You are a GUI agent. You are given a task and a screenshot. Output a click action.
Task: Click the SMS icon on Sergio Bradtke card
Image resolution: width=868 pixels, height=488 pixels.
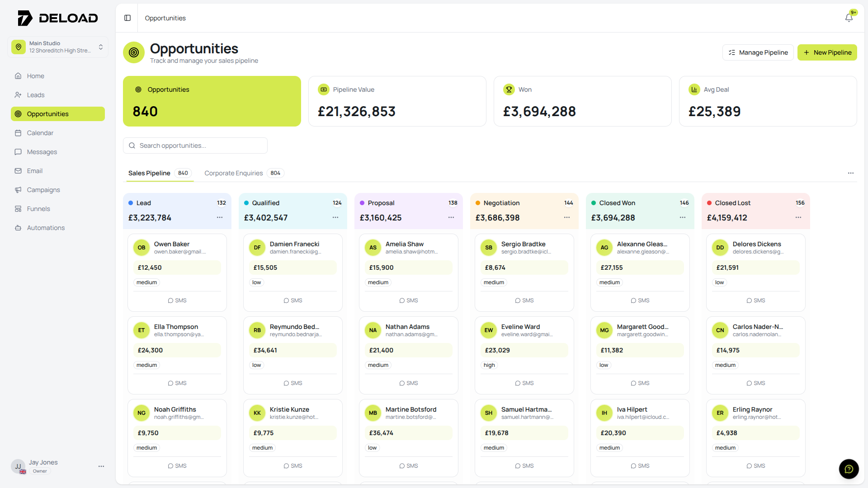[x=518, y=300]
